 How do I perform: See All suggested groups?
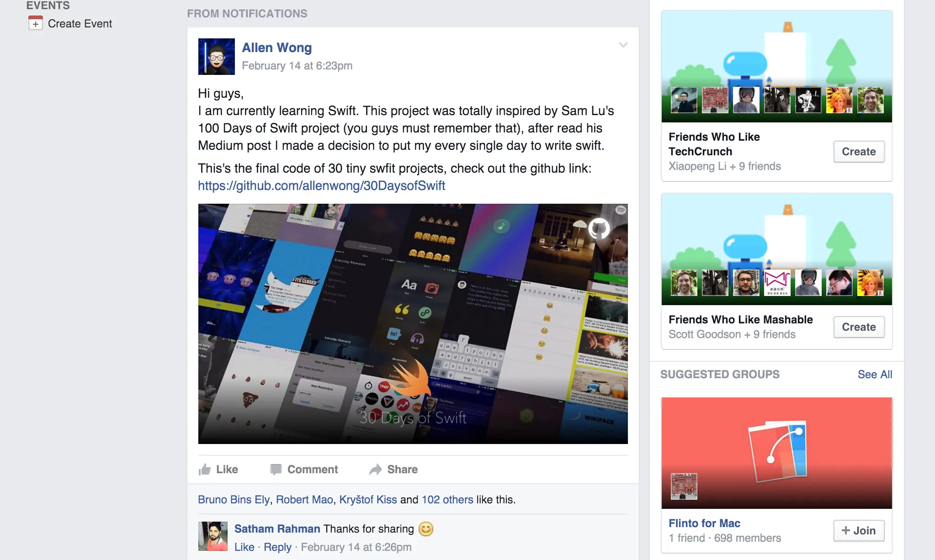coord(875,375)
